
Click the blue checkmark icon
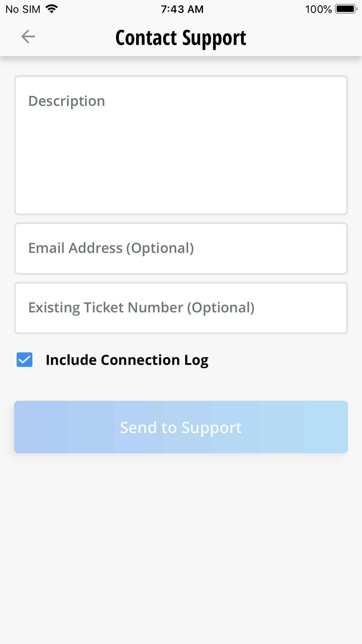tap(24, 360)
